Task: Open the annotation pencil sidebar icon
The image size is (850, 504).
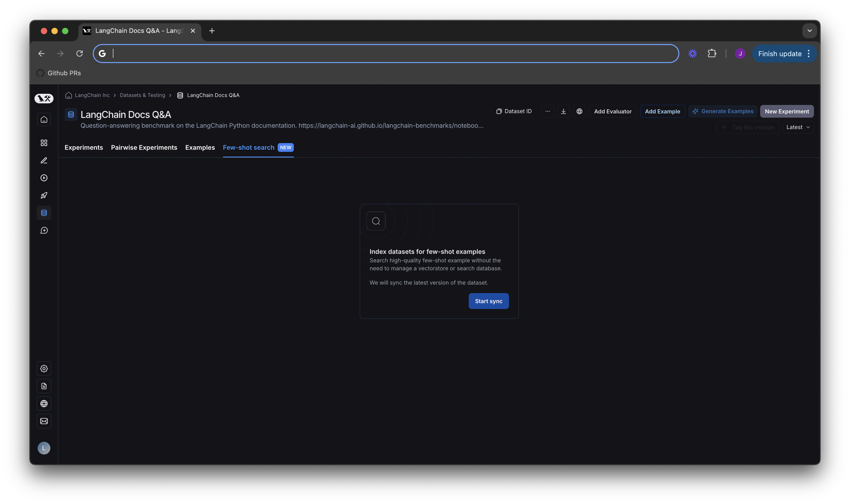Action: click(44, 160)
